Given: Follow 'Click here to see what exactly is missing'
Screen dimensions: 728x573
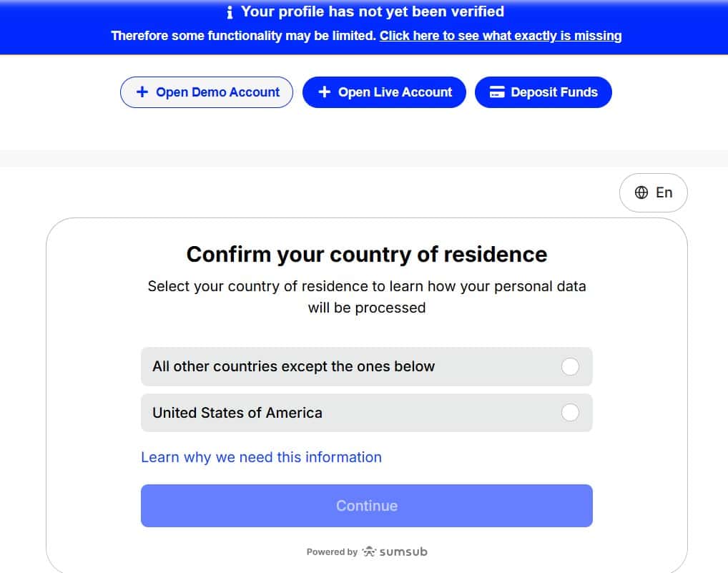Looking at the screenshot, I should click(x=500, y=35).
